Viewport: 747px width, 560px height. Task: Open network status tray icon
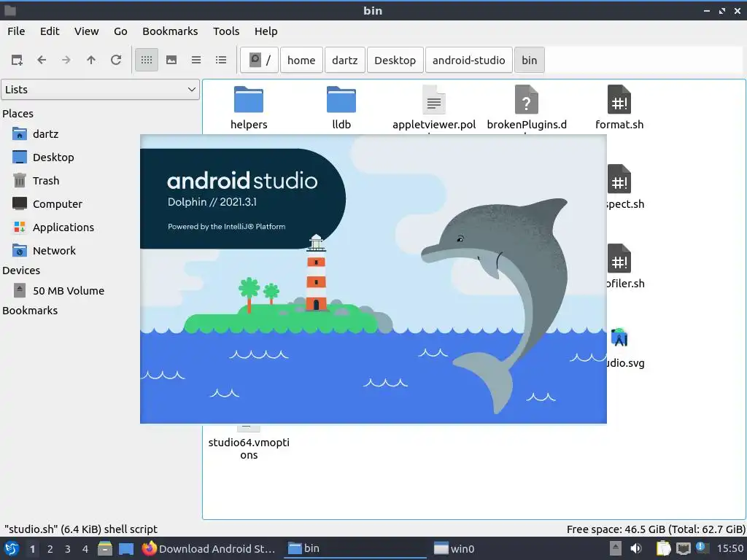(x=683, y=549)
